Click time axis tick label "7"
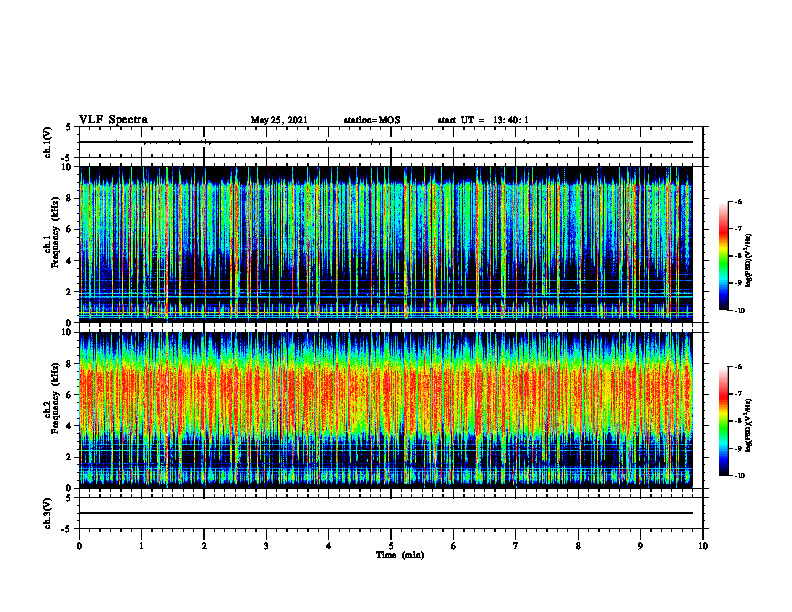Screen dimensions: 792x612 pos(516,546)
